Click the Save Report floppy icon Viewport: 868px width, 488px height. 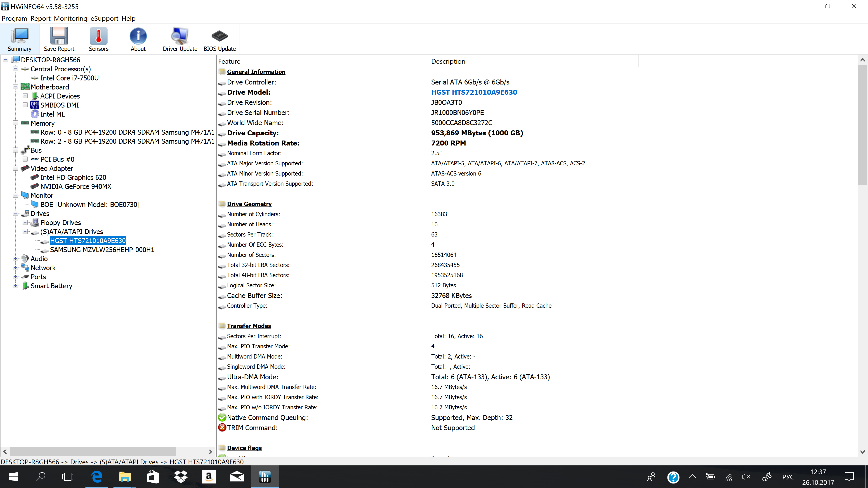(x=59, y=39)
